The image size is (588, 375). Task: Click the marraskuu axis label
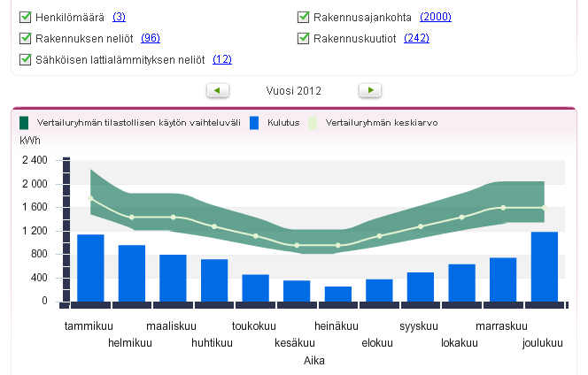(x=501, y=326)
